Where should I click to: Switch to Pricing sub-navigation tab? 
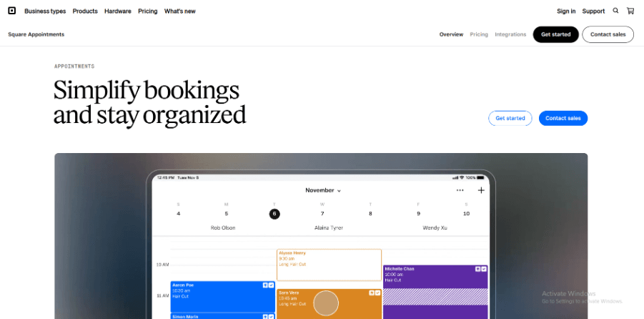point(479,34)
